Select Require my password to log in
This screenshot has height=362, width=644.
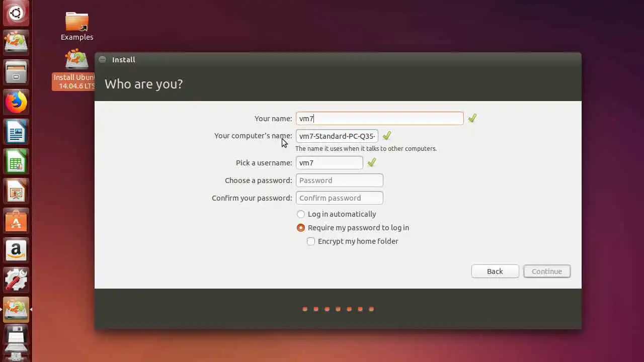353,228
